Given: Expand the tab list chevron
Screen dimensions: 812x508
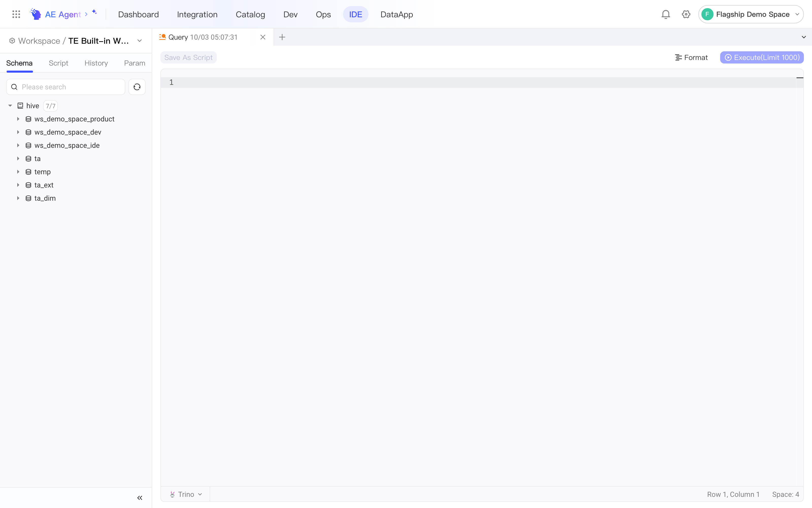Looking at the screenshot, I should pyautogui.click(x=804, y=37).
